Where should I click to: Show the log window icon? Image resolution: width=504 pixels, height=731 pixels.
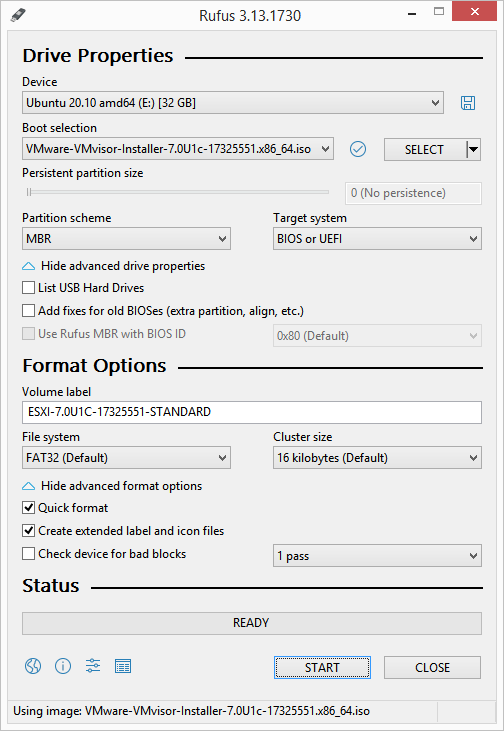point(123,666)
